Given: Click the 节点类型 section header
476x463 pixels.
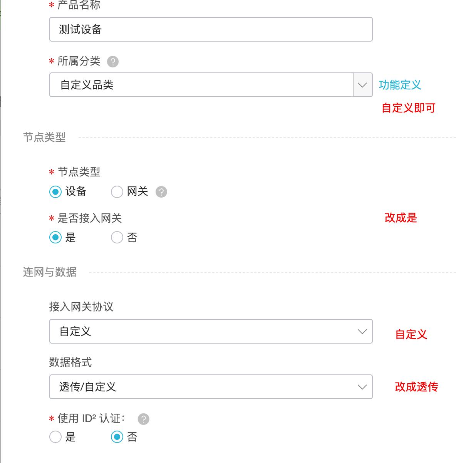Looking at the screenshot, I should (x=44, y=137).
